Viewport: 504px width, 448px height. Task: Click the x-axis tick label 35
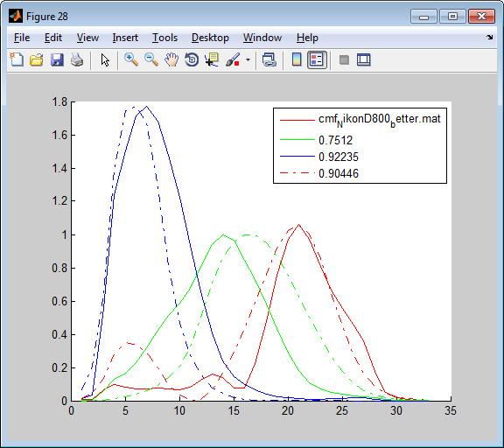pyautogui.click(x=451, y=410)
